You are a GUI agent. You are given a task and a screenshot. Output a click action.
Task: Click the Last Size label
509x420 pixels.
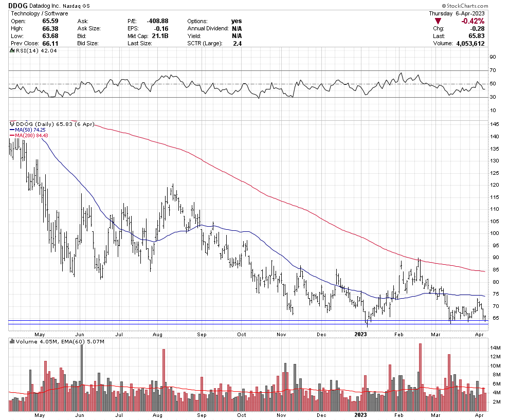point(139,43)
